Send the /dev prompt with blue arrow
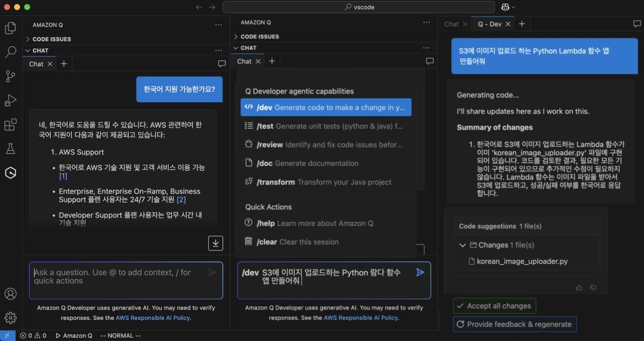This screenshot has width=644, height=341. pyautogui.click(x=420, y=272)
